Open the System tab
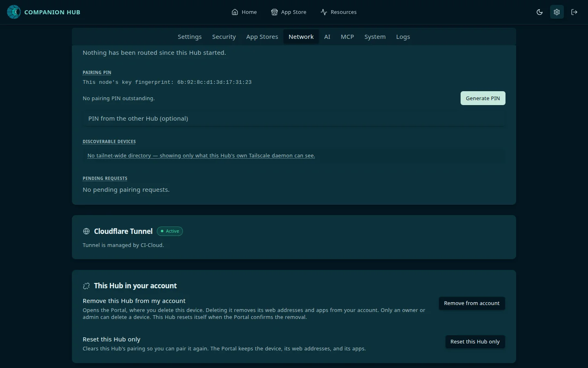This screenshot has width=588, height=368. point(375,37)
